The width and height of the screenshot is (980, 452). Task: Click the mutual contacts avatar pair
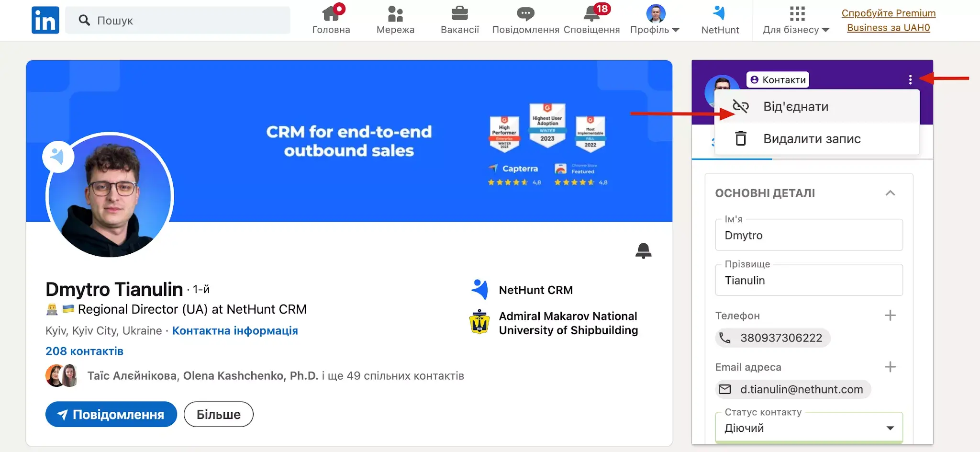click(x=62, y=375)
